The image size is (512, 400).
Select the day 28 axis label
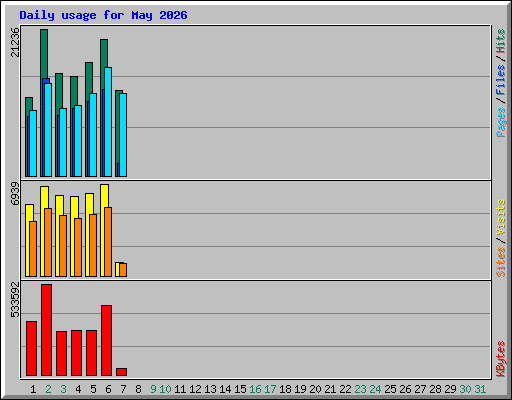435,389
